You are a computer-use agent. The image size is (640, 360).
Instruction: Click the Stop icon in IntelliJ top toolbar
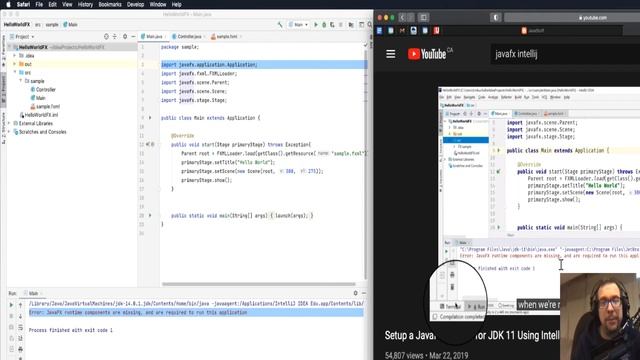click(x=341, y=25)
